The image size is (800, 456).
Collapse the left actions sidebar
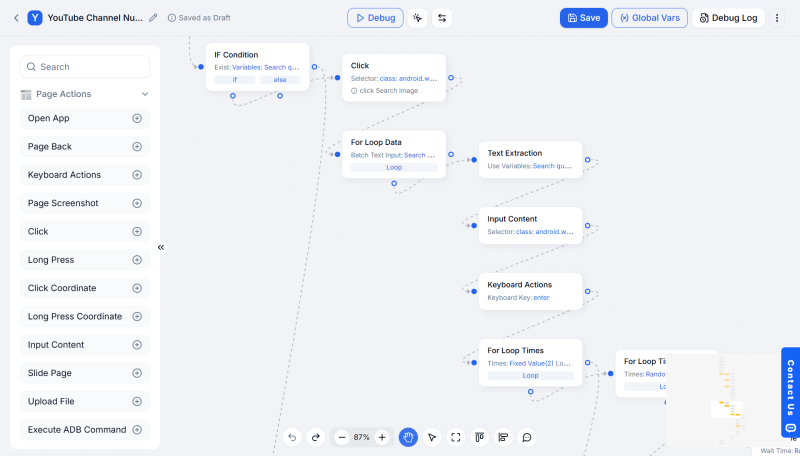point(161,247)
